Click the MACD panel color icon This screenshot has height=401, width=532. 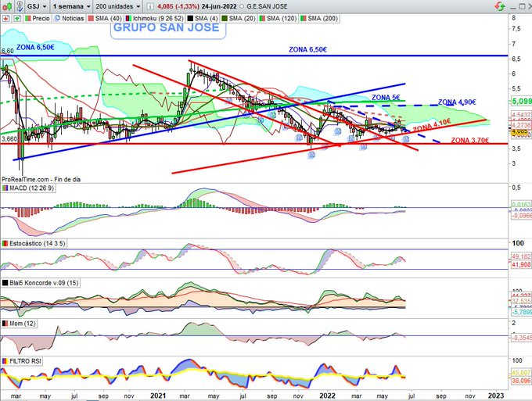pos(5,188)
